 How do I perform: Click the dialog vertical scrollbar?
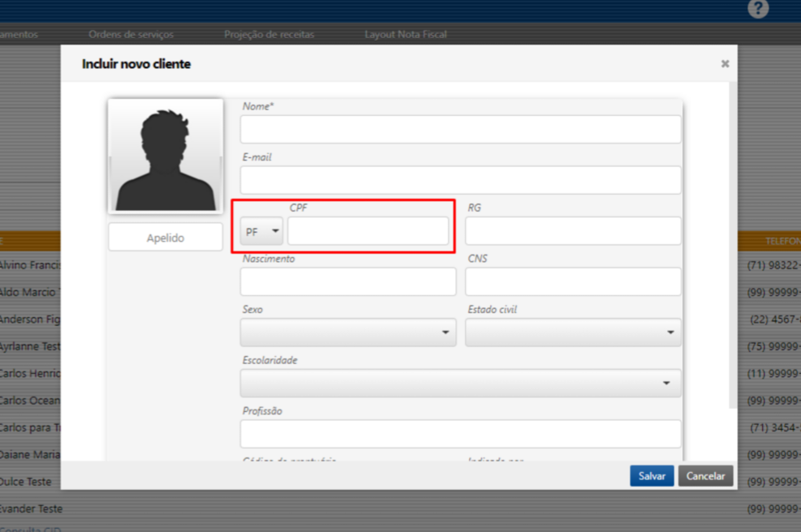[733, 245]
